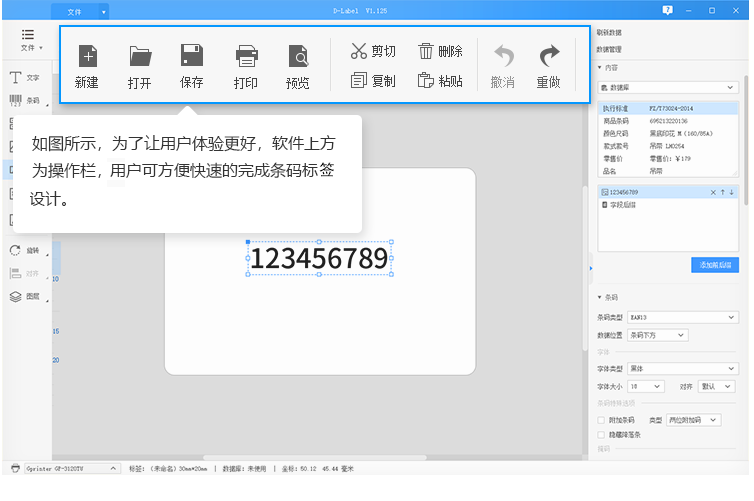Viewport: 754px width, 501px height.
Task: Click the 新建 (New) document icon
Action: pos(87,66)
